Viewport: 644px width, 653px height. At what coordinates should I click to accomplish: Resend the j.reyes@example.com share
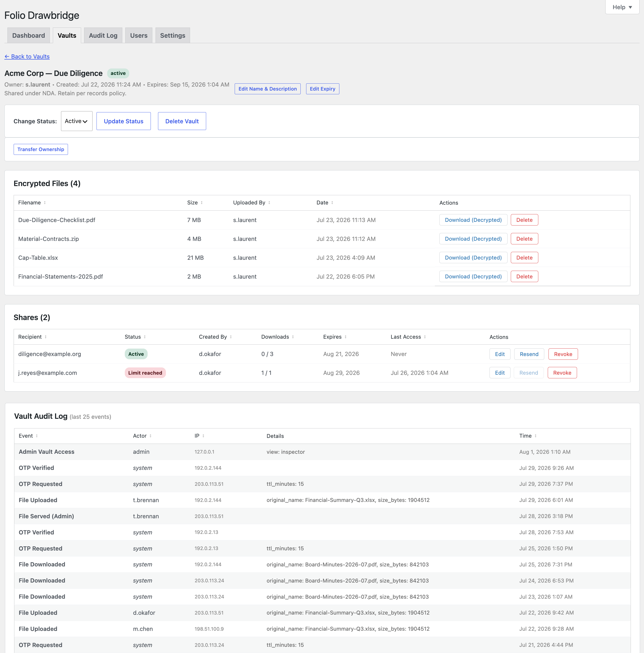click(x=528, y=372)
